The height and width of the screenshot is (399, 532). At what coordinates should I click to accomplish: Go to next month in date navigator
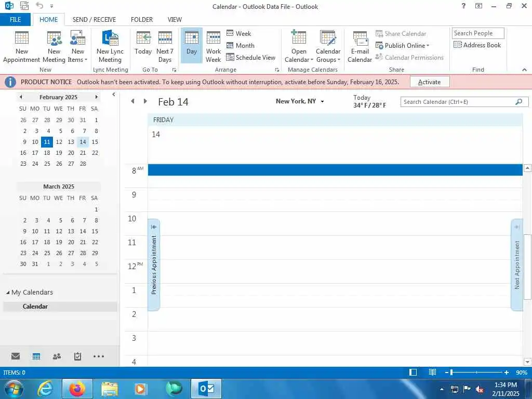(96, 97)
